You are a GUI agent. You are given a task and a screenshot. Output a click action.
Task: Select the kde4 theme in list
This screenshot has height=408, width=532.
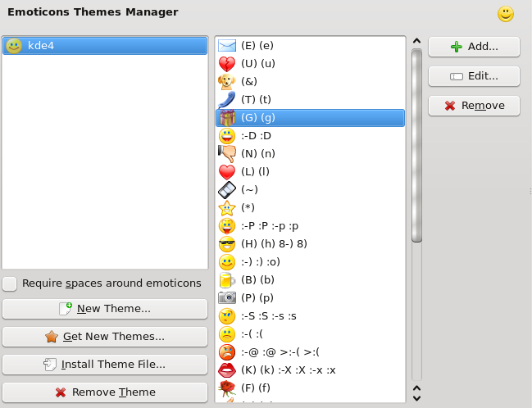105,46
